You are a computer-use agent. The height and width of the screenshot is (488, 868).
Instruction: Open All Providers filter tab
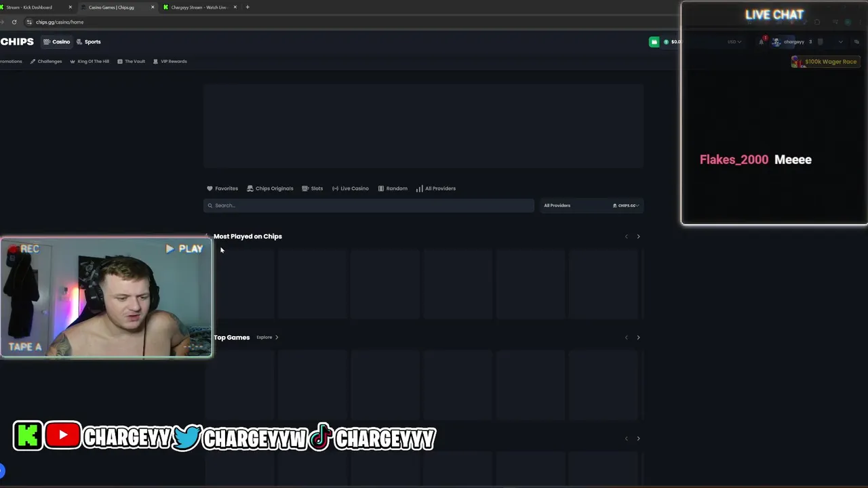(435, 188)
